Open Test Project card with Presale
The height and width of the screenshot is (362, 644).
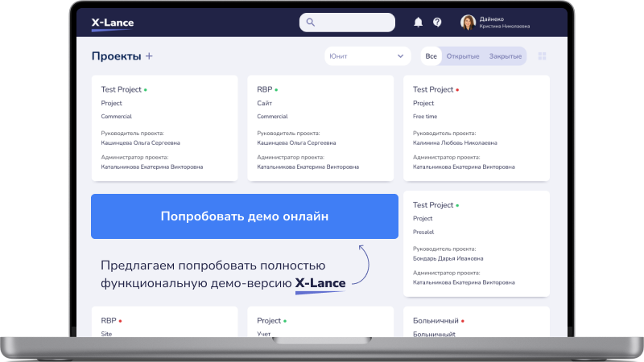pos(477,244)
